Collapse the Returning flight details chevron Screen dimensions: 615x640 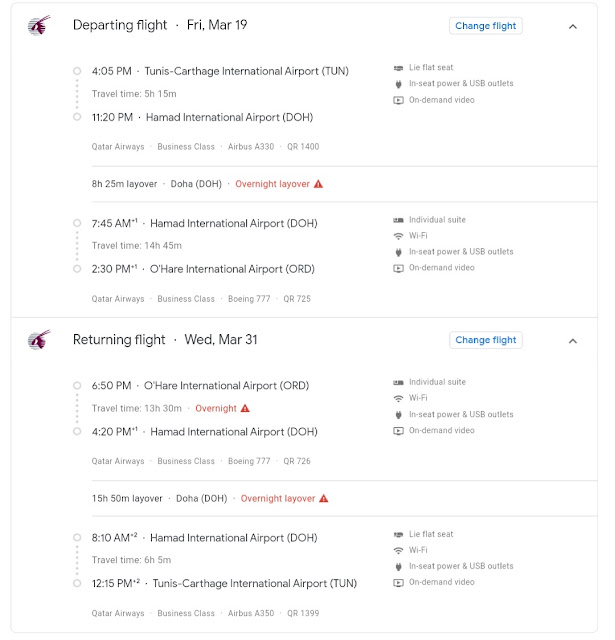(573, 341)
